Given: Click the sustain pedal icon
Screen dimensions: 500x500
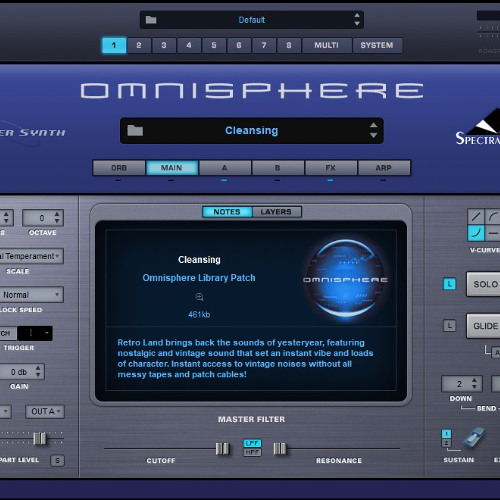Looking at the screenshot, I should tap(473, 438).
